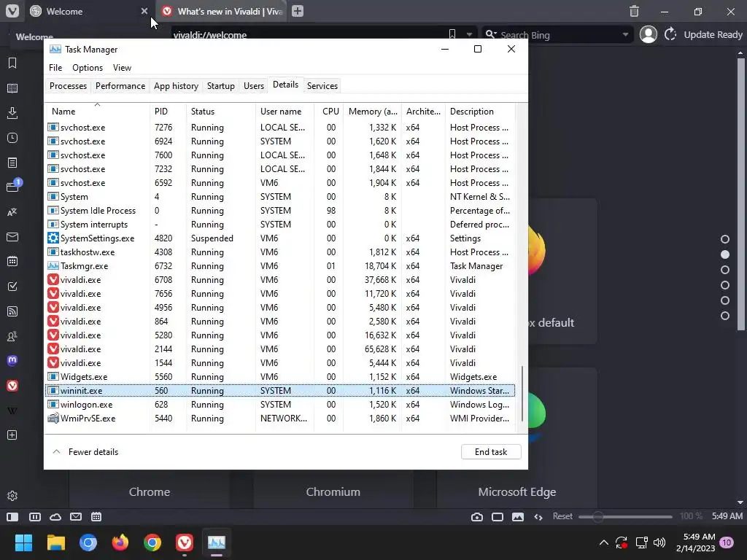The width and height of the screenshot is (747, 560).
Task: Open Vivaldi settings gear icon
Action: click(12, 496)
